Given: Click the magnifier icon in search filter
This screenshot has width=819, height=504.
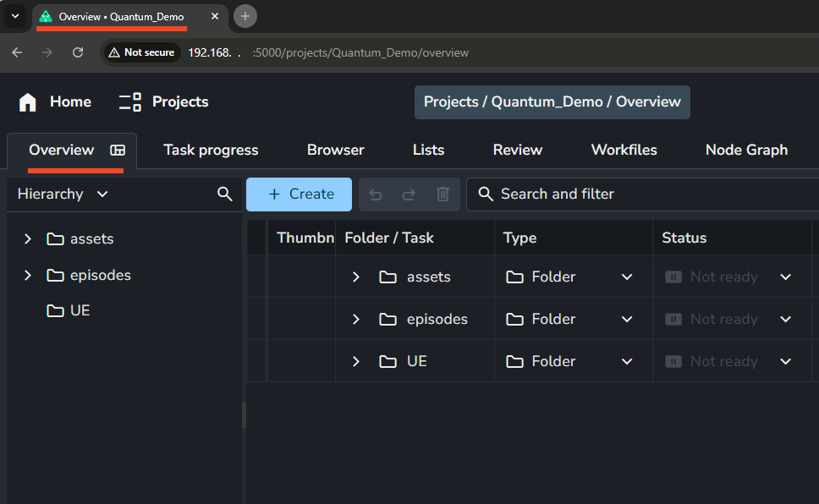Looking at the screenshot, I should [486, 194].
